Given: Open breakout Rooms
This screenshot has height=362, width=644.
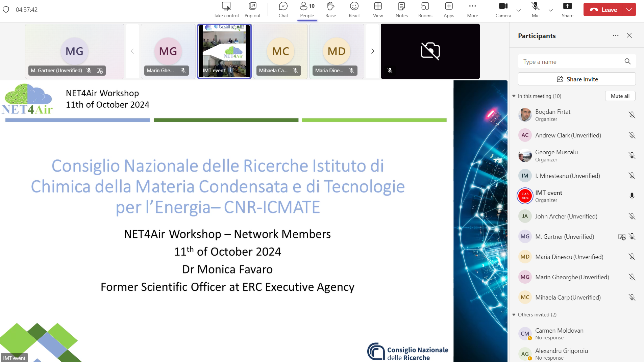Looking at the screenshot, I should pyautogui.click(x=425, y=10).
